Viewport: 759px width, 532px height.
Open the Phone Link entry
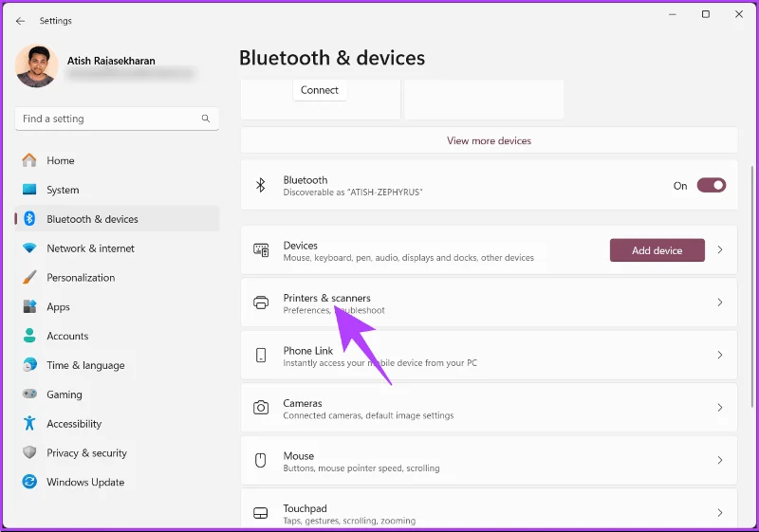tap(489, 355)
